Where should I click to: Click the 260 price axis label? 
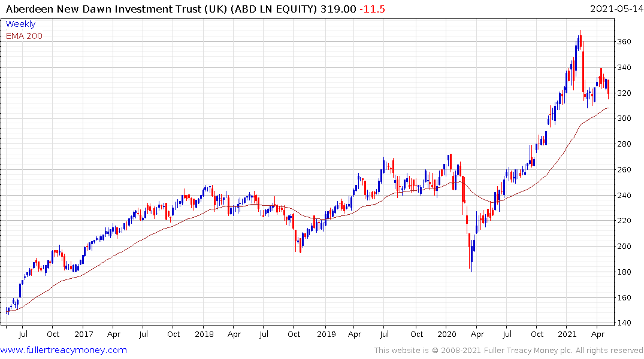pos(624,170)
